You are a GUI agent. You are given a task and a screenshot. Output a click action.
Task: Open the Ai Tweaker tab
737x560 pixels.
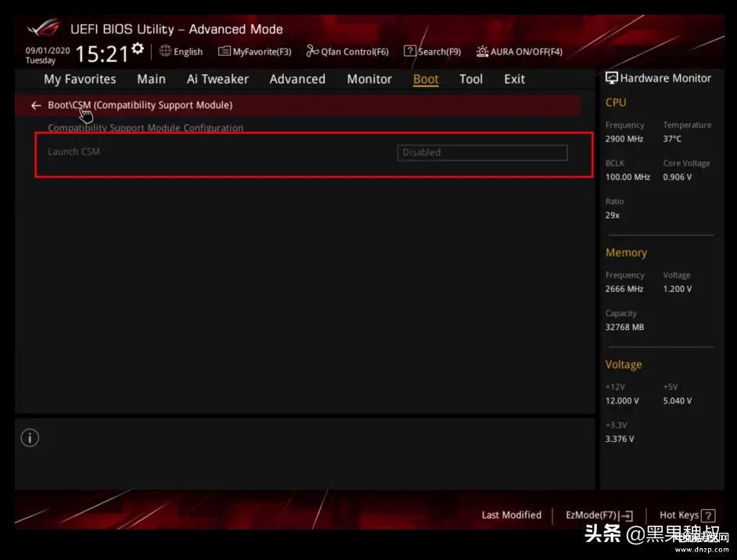click(x=218, y=79)
